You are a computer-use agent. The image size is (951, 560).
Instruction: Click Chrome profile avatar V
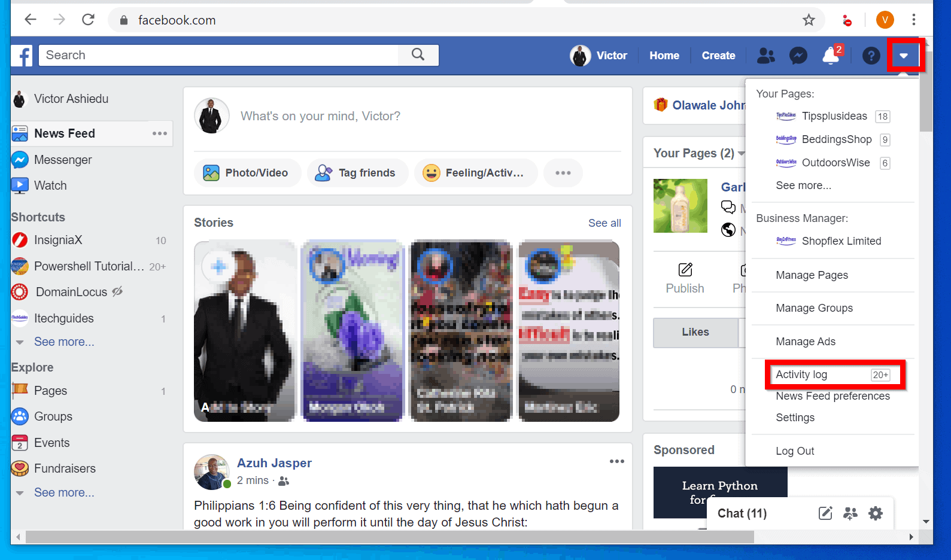(885, 20)
